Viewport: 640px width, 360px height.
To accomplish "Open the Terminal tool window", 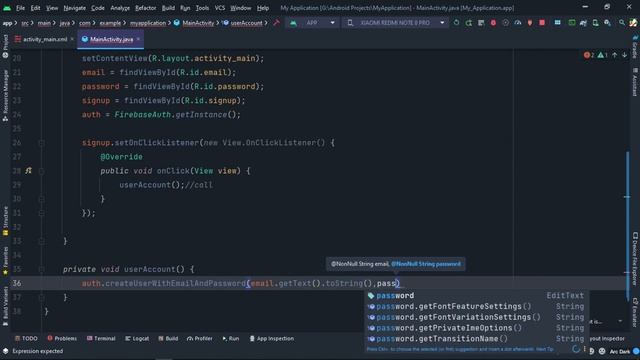I will [x=101, y=338].
